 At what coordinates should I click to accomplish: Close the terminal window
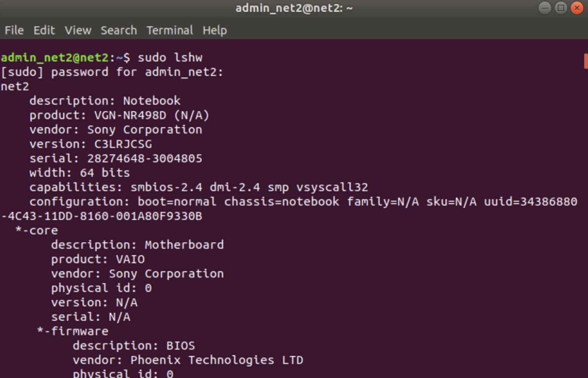[577, 8]
